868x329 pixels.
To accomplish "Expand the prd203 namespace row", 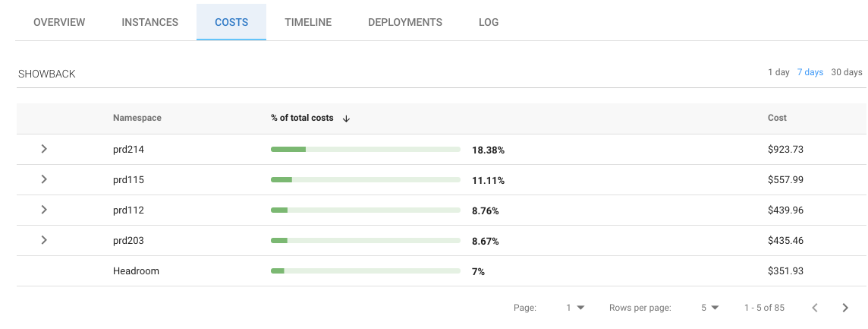I will [44, 241].
